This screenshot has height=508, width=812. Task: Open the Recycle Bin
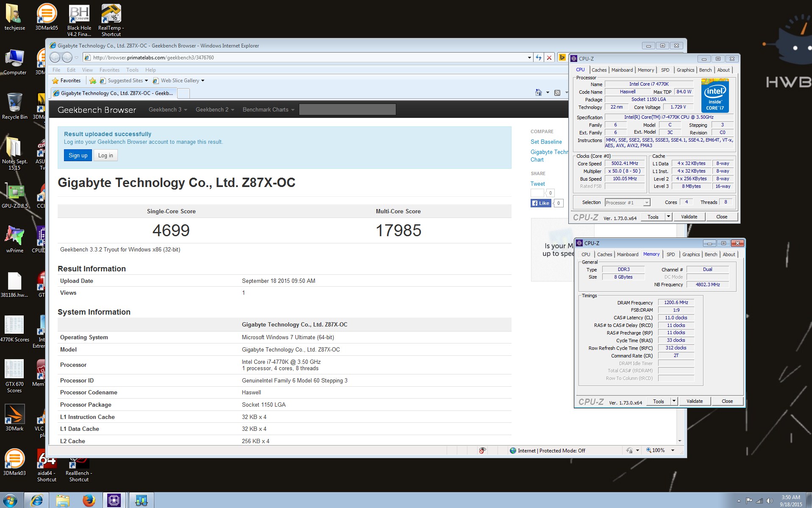pos(14,106)
